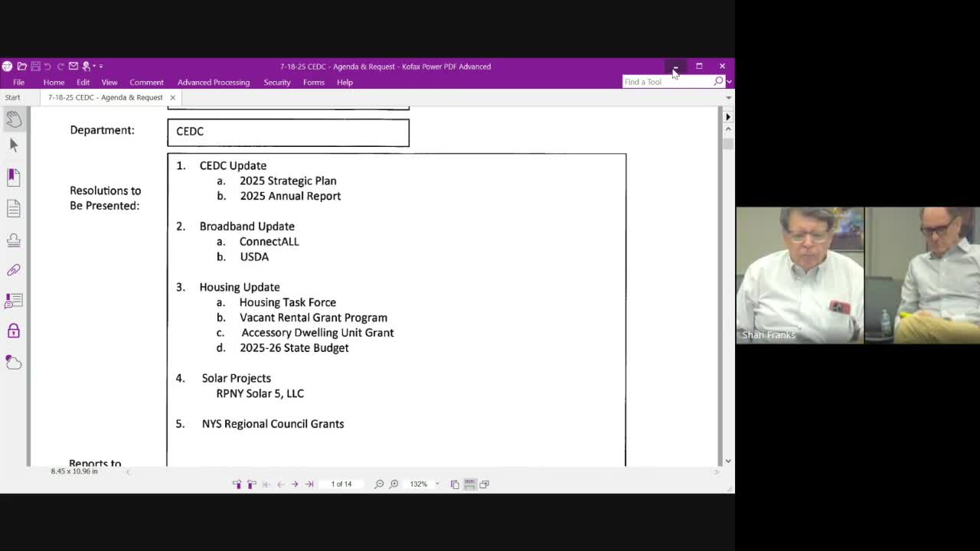Screen dimensions: 980x551
Task: Switch to single page view layout
Action: (x=455, y=484)
